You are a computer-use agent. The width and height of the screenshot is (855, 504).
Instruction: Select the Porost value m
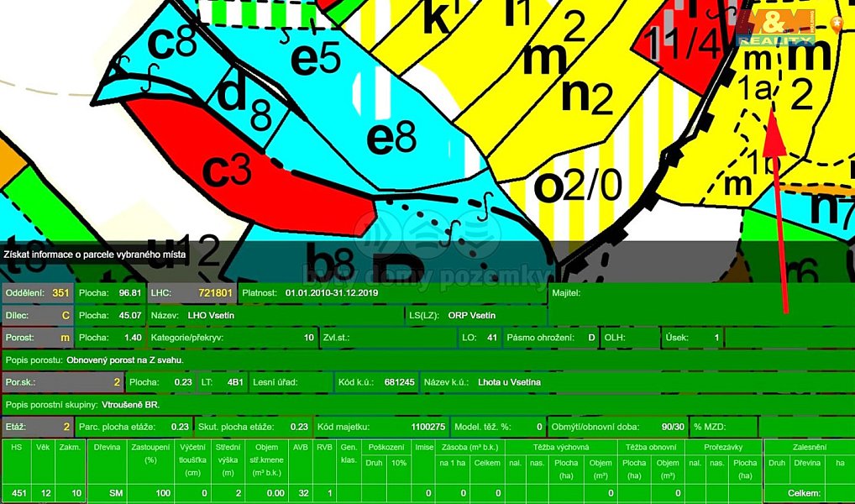pos(66,338)
